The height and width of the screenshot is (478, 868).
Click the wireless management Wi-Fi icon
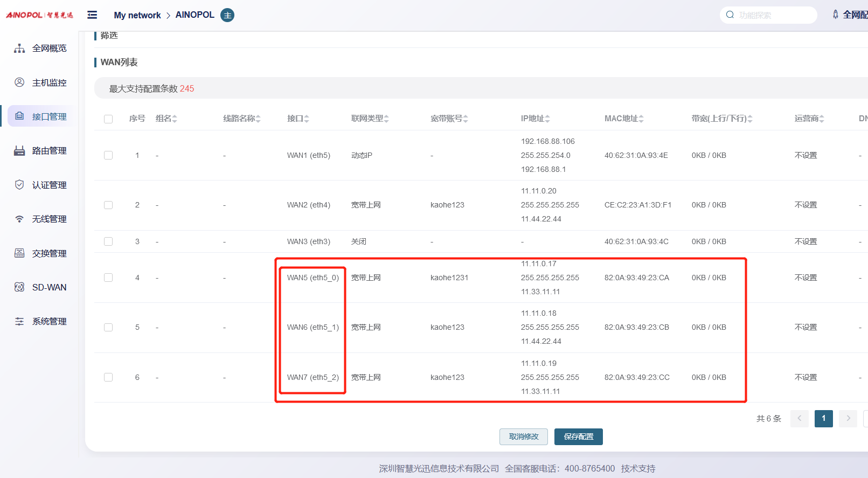19,219
